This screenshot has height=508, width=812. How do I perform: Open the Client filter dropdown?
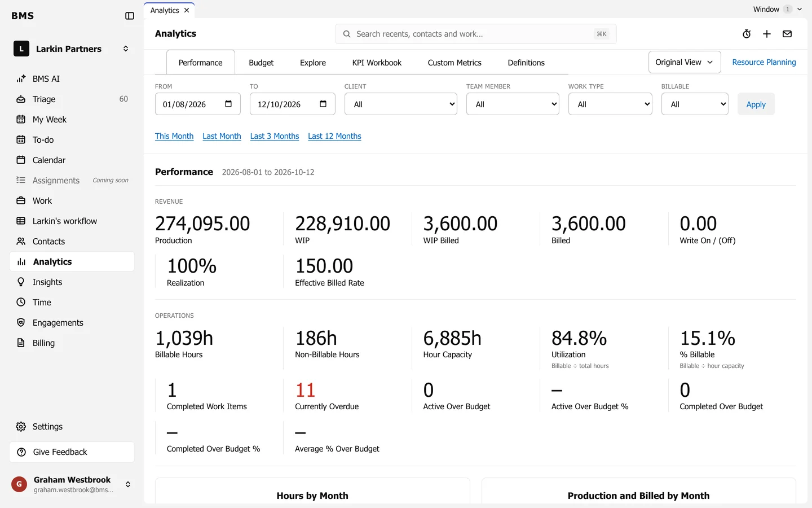[401, 104]
